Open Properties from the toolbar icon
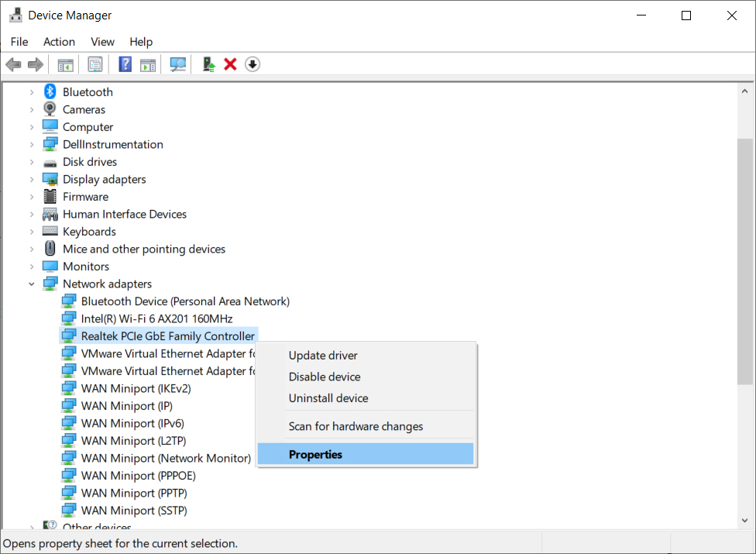 [x=95, y=64]
